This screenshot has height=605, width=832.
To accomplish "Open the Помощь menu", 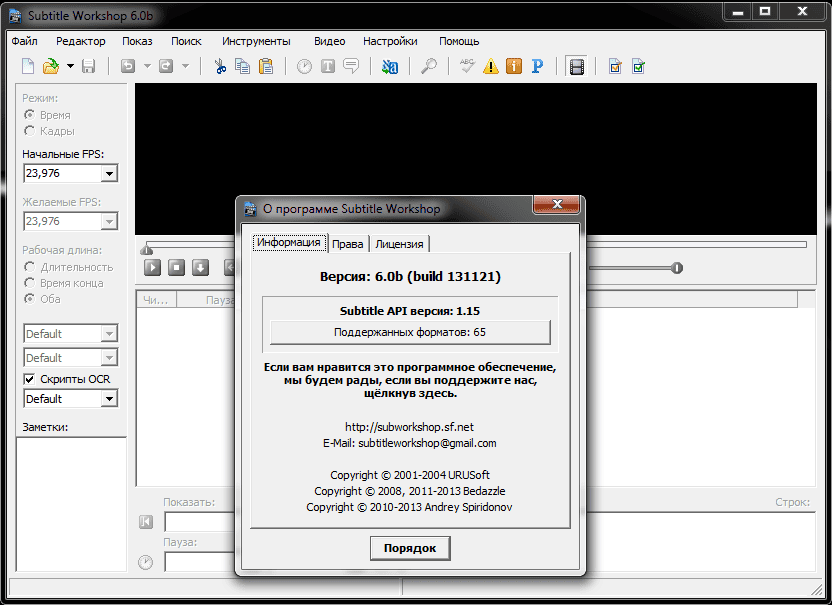I will pos(459,41).
